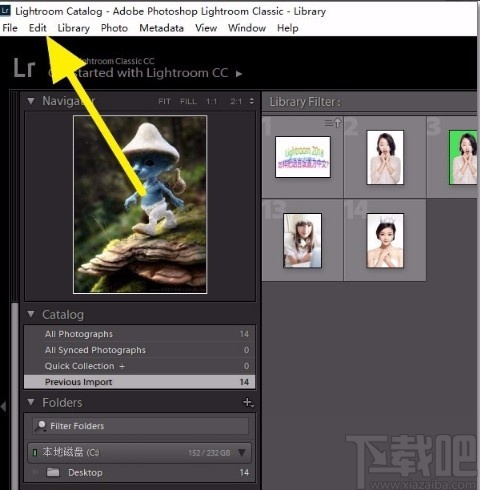Screen dimensions: 480x490
Task: Open the File menu
Action: pyautogui.click(x=10, y=28)
